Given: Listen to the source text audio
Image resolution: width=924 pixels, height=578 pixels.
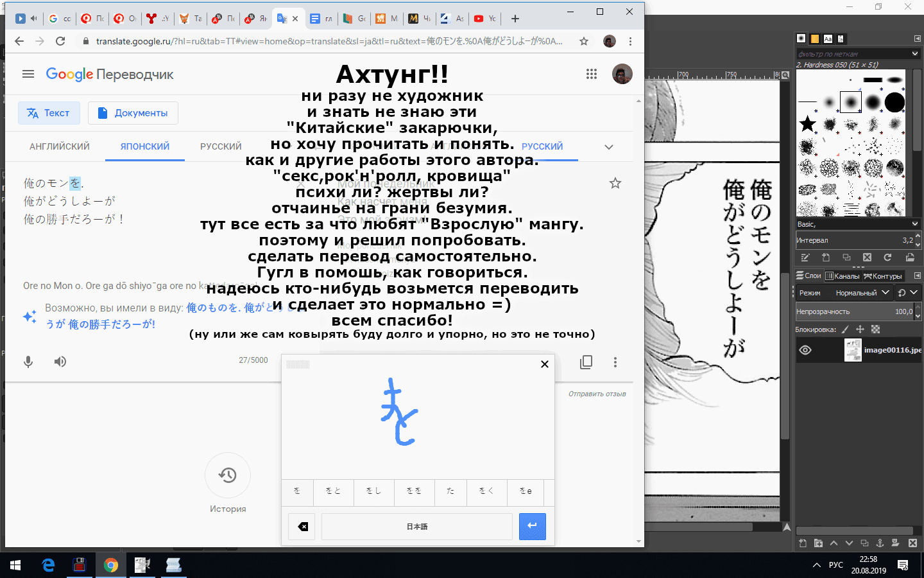Looking at the screenshot, I should click(x=60, y=362).
